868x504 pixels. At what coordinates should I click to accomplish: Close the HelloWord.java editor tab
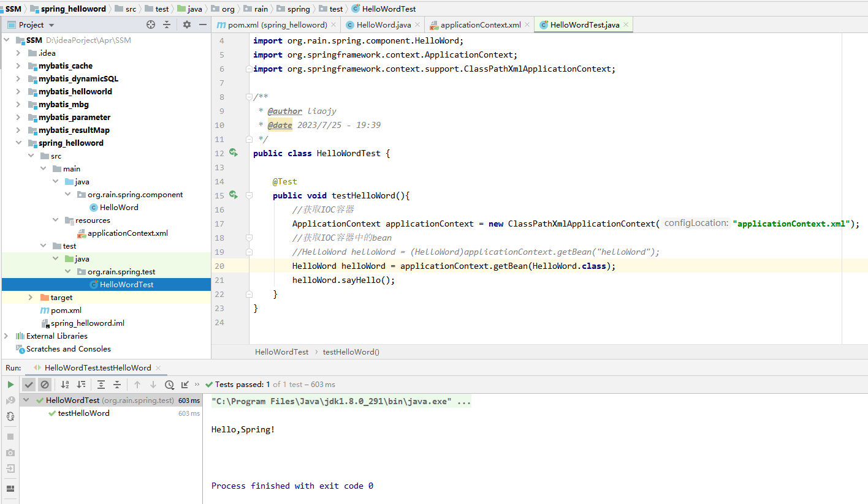417,25
